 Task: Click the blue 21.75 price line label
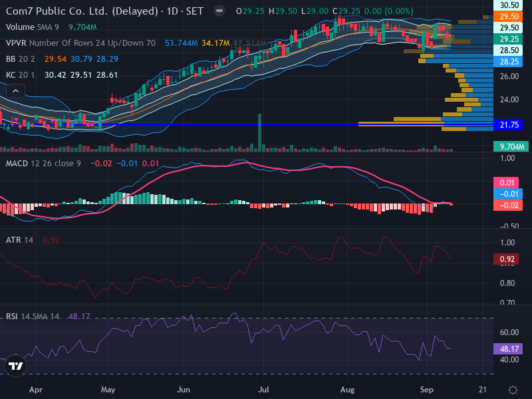[508, 125]
